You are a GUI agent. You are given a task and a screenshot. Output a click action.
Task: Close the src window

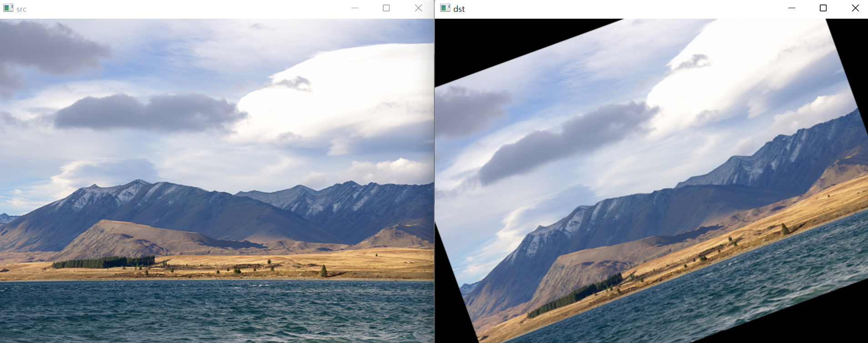[x=418, y=8]
